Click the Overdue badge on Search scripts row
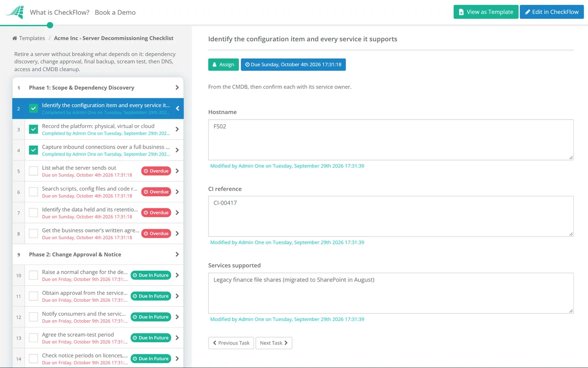 point(156,192)
